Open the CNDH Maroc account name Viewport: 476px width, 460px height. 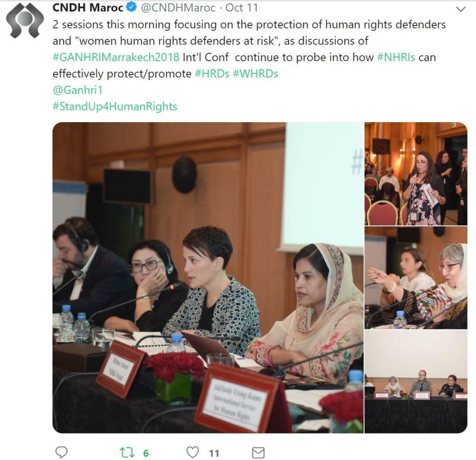[88, 7]
